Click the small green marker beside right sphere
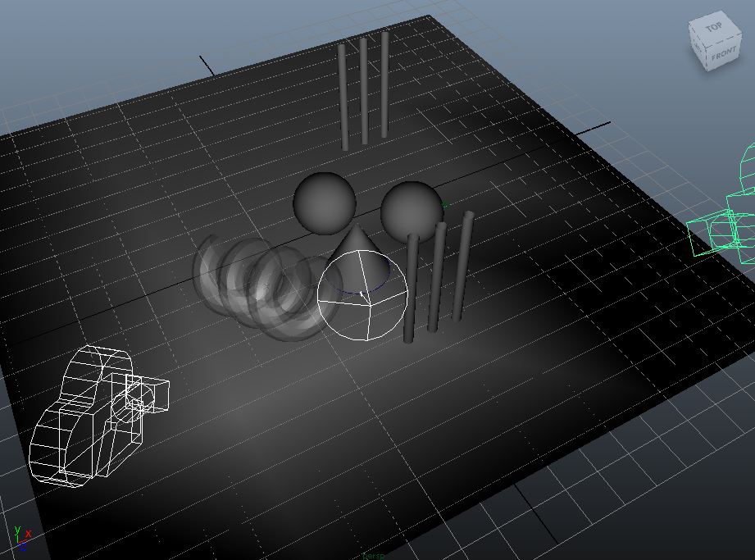 point(446,206)
